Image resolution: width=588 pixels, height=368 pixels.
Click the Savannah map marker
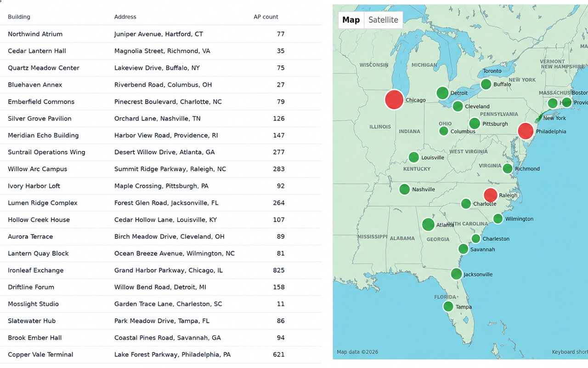point(464,249)
